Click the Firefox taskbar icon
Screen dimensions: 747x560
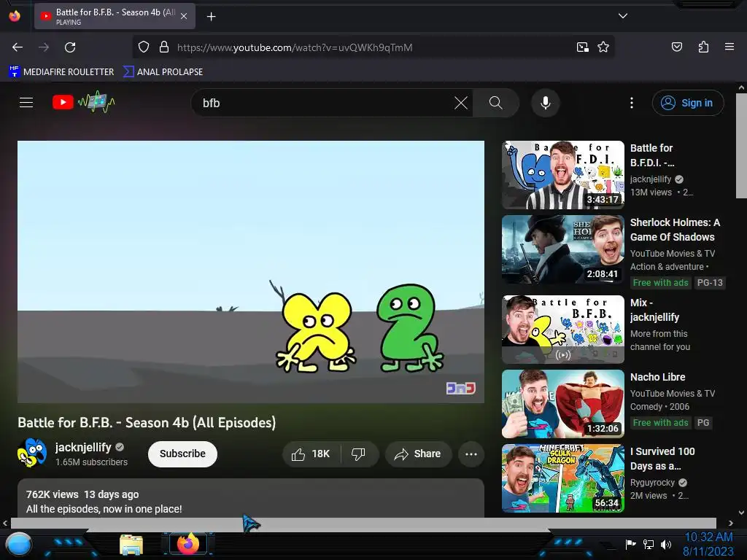coord(187,544)
